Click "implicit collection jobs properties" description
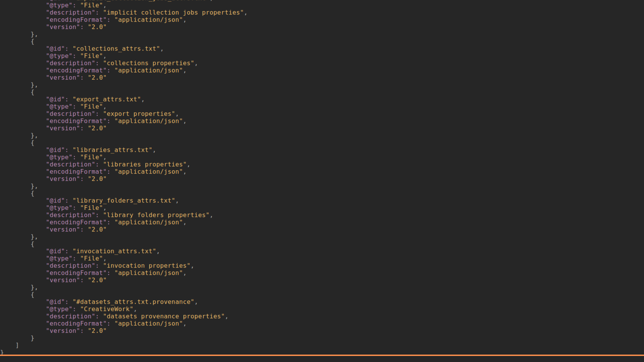Viewport: 644px width, 362px height. point(174,12)
